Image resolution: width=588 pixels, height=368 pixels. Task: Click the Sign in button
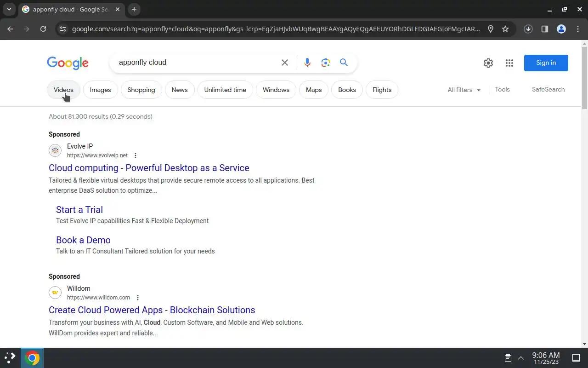[546, 63]
